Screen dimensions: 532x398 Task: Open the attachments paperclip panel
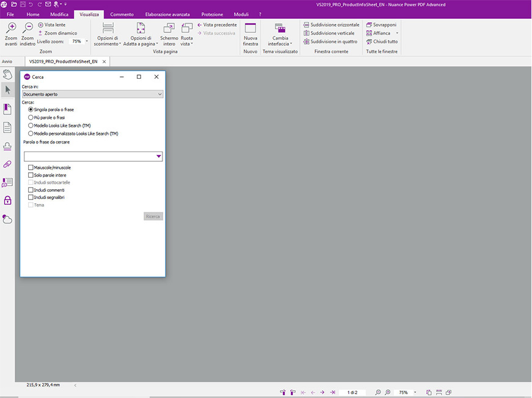(7, 164)
